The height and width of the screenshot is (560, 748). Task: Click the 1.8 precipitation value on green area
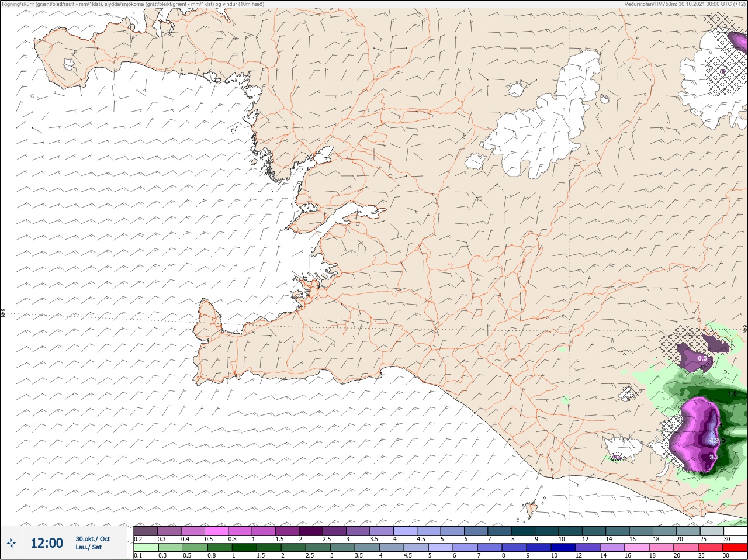point(732,394)
